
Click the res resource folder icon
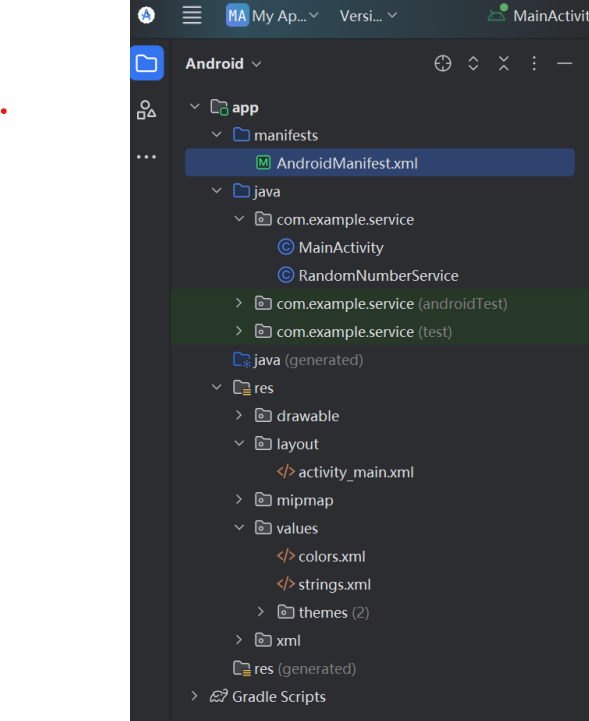(242, 388)
